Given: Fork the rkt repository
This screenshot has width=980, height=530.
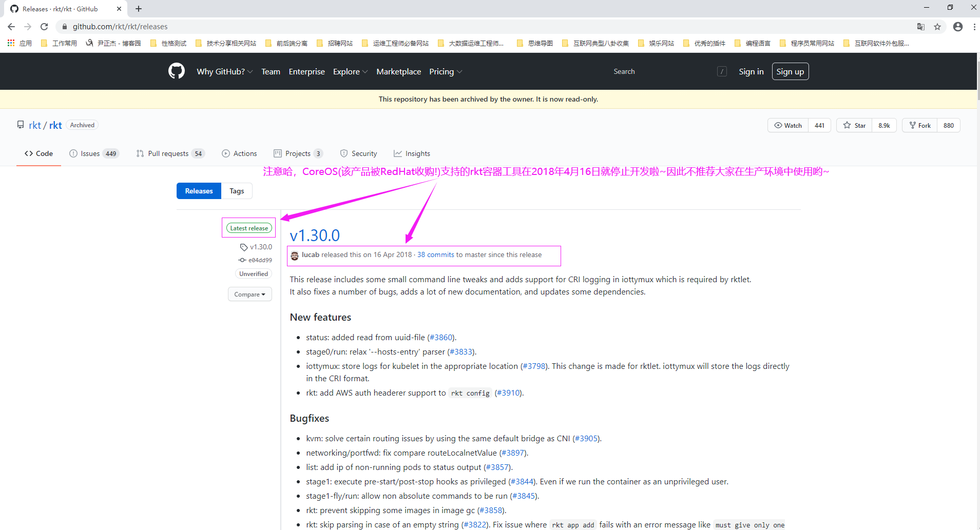Looking at the screenshot, I should [920, 125].
